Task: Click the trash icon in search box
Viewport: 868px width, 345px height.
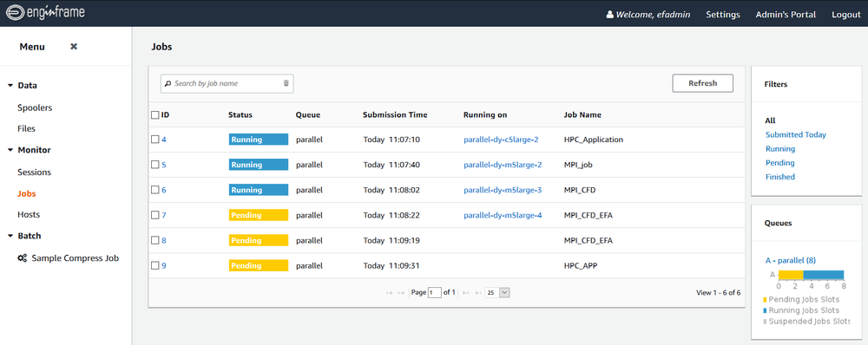Action: (x=286, y=83)
